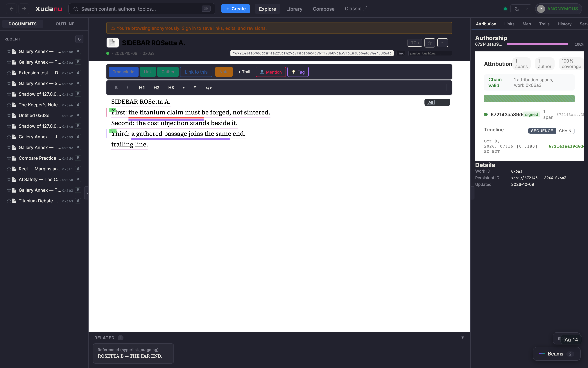Switch to the OUTLINE tab
Viewport: 588px width, 368px height.
[x=65, y=24]
